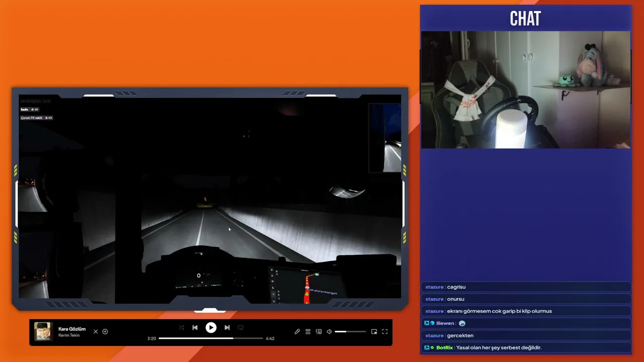The height and width of the screenshot is (362, 644).
Task: Click the X icon next to Kara Gözlüm
Action: (96, 332)
